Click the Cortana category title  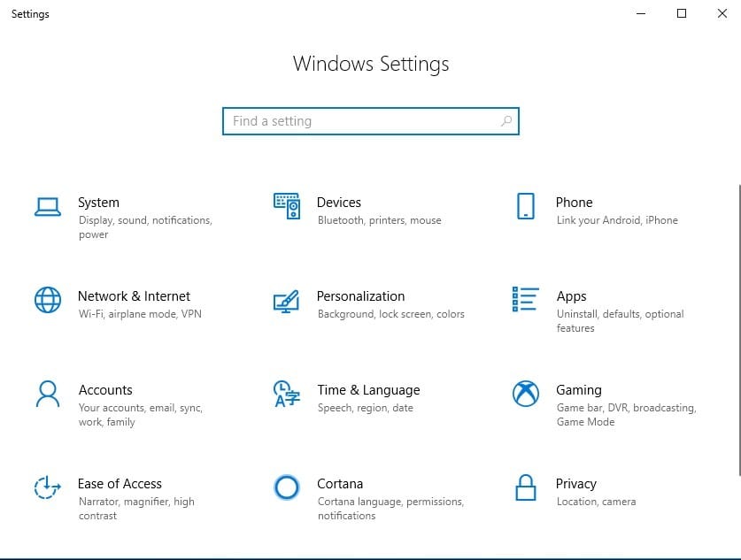coord(340,484)
